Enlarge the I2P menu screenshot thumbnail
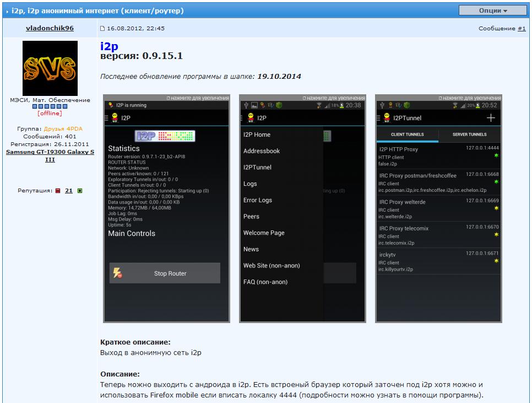This screenshot has width=532, height=403. click(x=303, y=208)
